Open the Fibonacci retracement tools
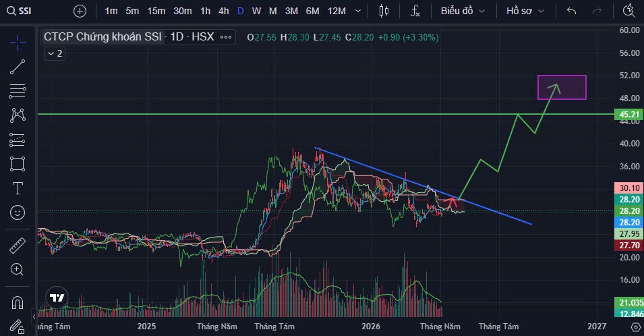 coord(18,91)
